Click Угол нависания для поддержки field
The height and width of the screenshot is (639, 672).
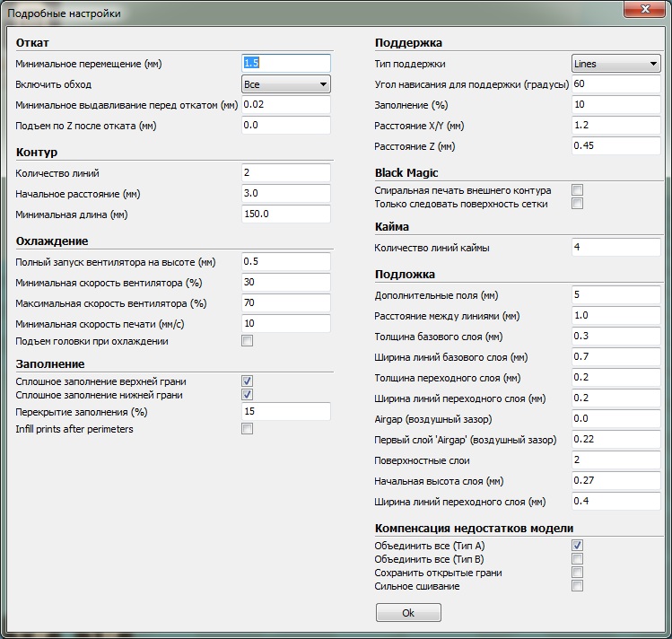pyautogui.click(x=615, y=84)
